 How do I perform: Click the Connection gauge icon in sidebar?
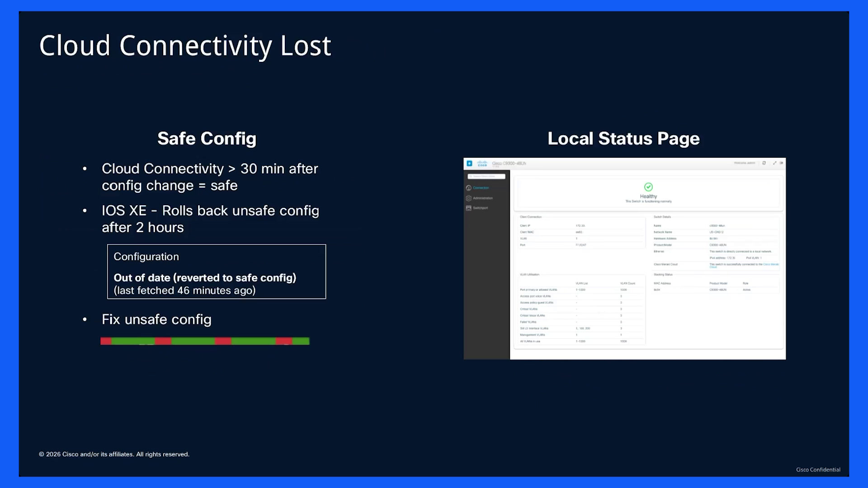[469, 188]
